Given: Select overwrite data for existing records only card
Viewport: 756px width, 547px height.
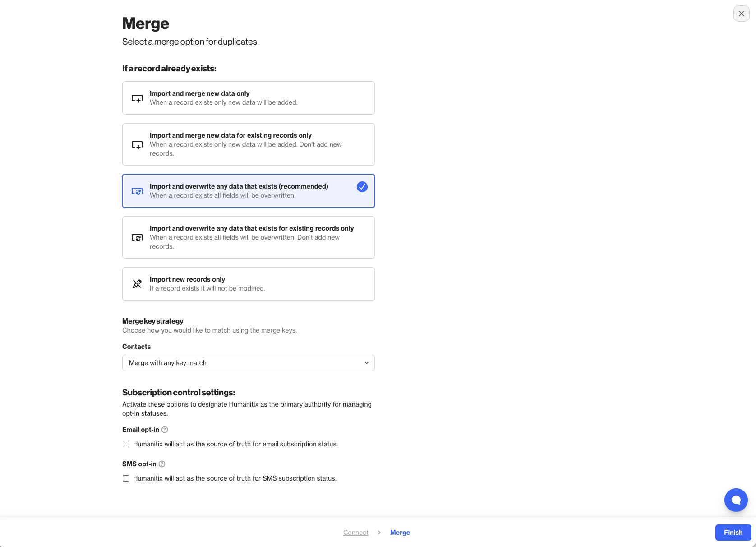Looking at the screenshot, I should 248,237.
